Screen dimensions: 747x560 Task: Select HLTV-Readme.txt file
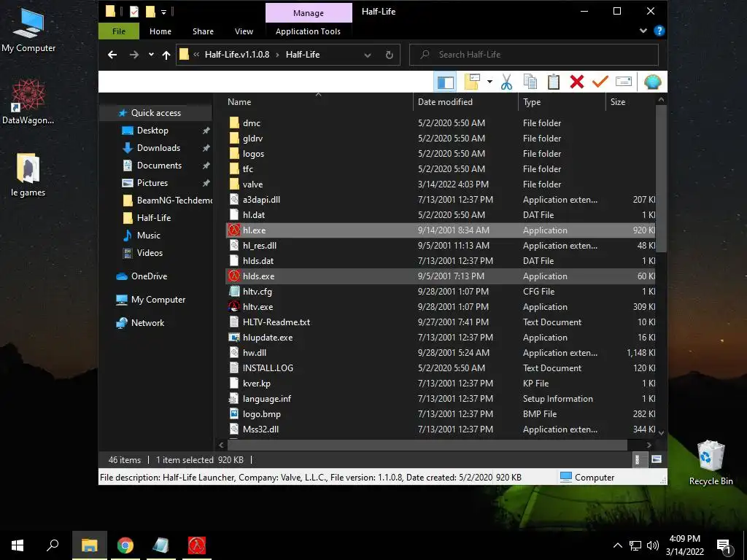click(276, 322)
